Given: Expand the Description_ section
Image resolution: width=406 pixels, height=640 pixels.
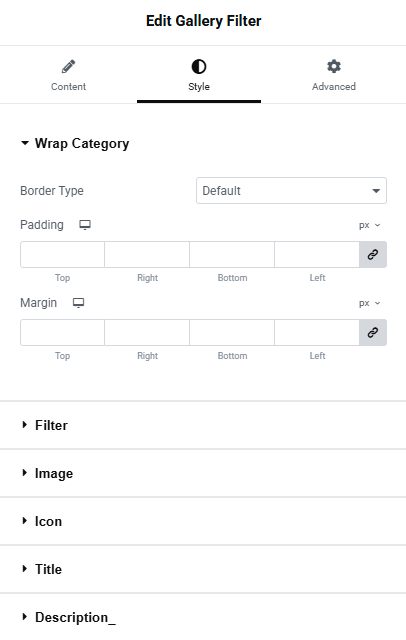Looking at the screenshot, I should tap(69, 618).
